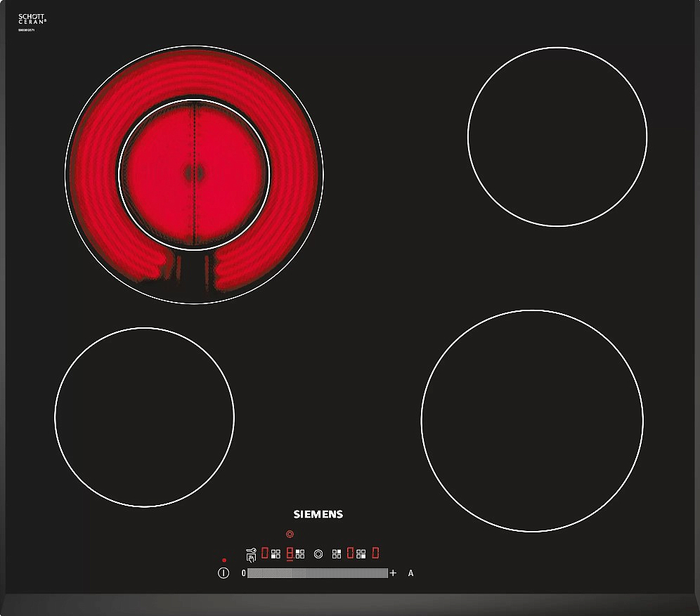This screenshot has width=700, height=616.
Task: Set heat level at middle of slider bar
Action: (x=318, y=573)
